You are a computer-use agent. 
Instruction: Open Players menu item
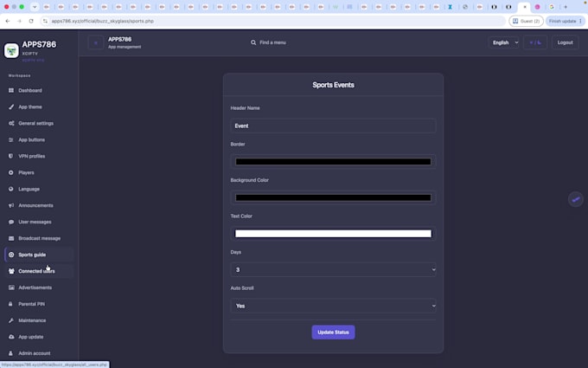(x=39, y=172)
